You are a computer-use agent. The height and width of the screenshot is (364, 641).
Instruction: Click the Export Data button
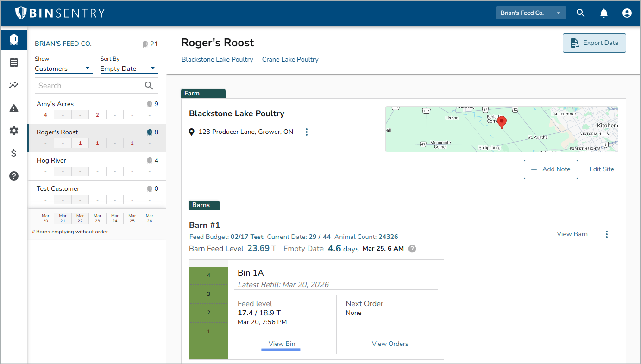(x=594, y=43)
